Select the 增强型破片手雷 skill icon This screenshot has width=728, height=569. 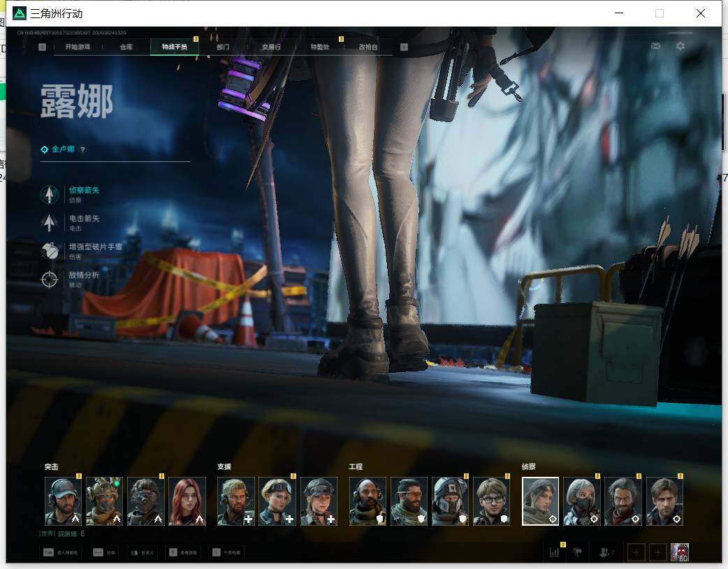coord(49,251)
